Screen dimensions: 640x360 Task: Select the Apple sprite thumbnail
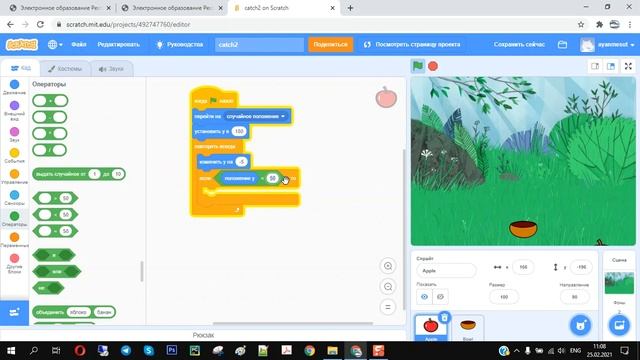[x=431, y=327]
